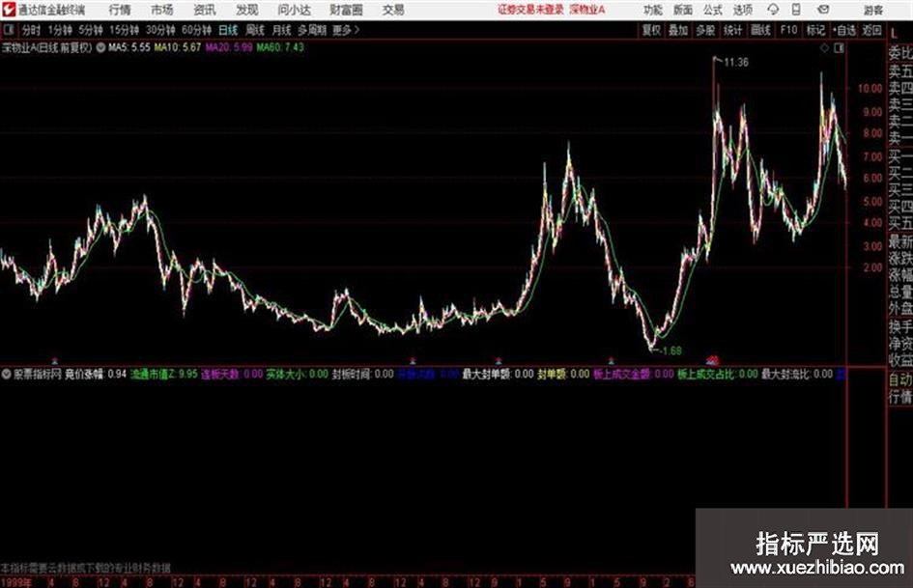Click the L label atop right sidebar

tap(894, 33)
